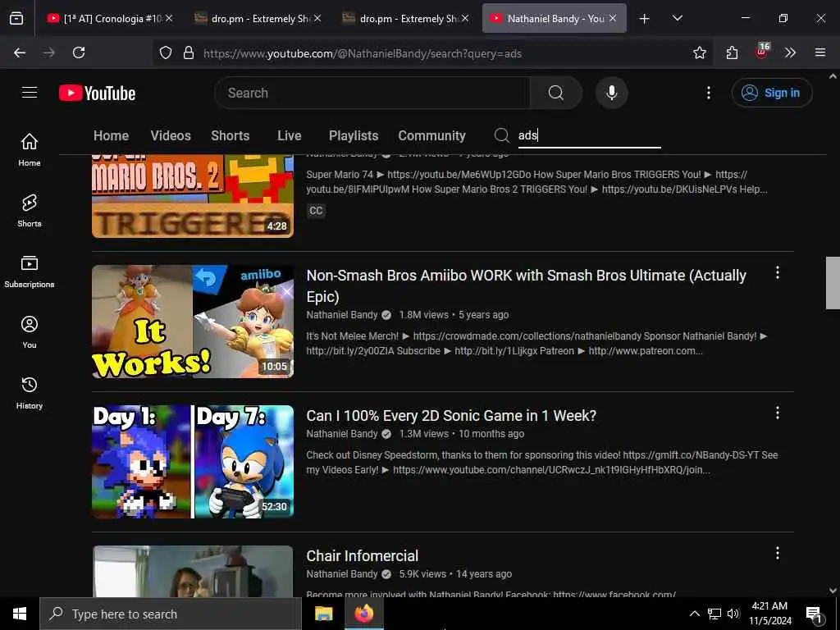The height and width of the screenshot is (630, 840).
Task: Open Home in the left sidebar
Action: tap(30, 149)
